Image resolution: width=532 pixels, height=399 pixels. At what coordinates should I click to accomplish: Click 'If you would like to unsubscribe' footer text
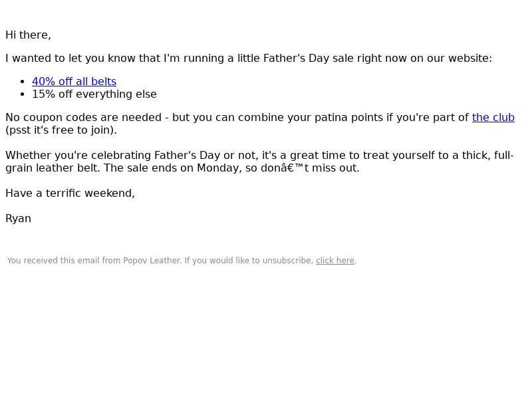click(249, 261)
